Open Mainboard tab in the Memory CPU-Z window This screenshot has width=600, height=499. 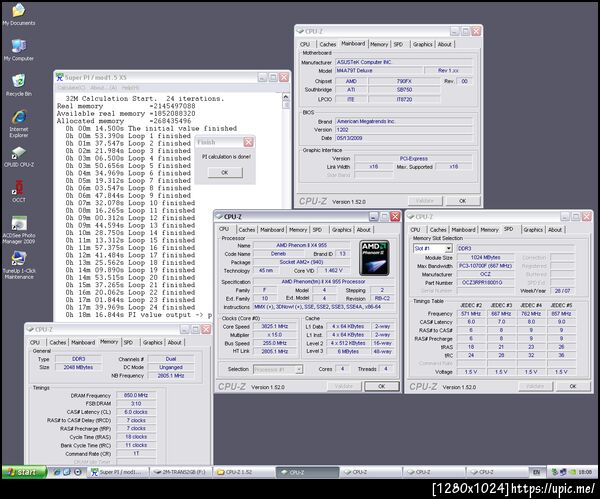tap(83, 342)
